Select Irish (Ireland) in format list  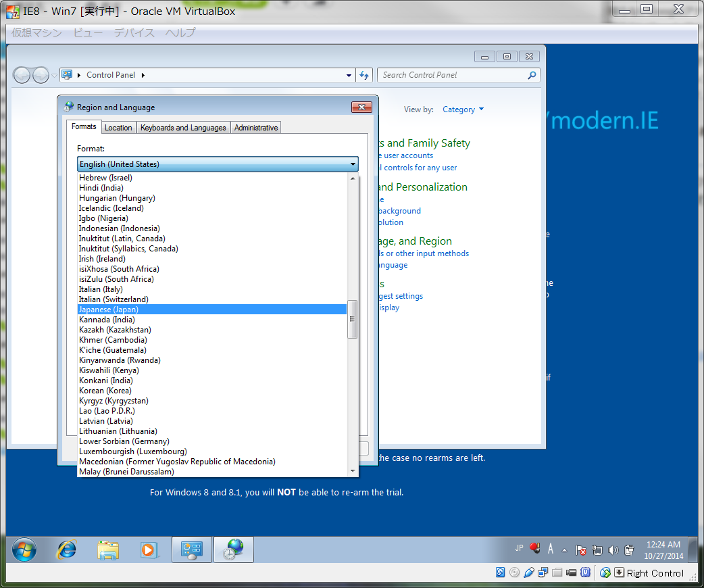[212, 259]
